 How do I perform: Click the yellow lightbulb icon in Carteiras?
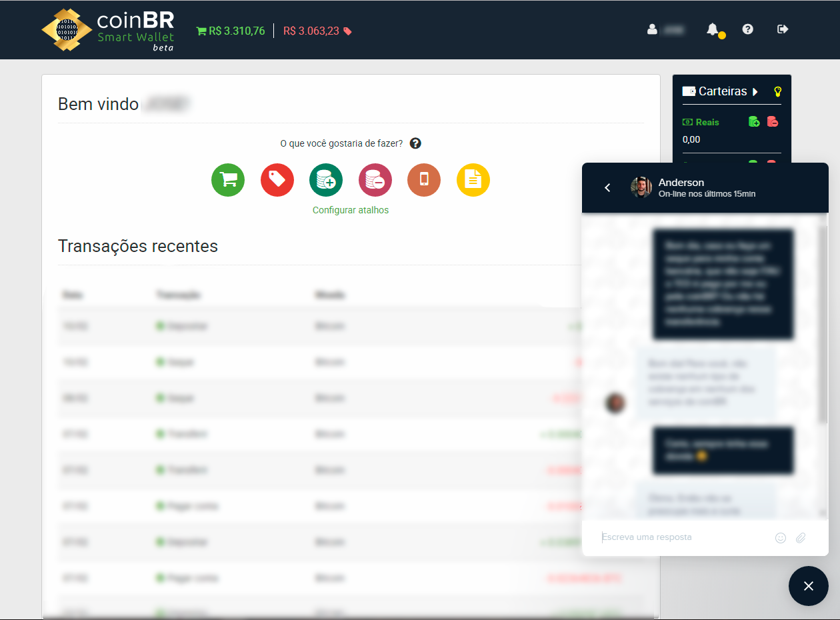pos(777,92)
